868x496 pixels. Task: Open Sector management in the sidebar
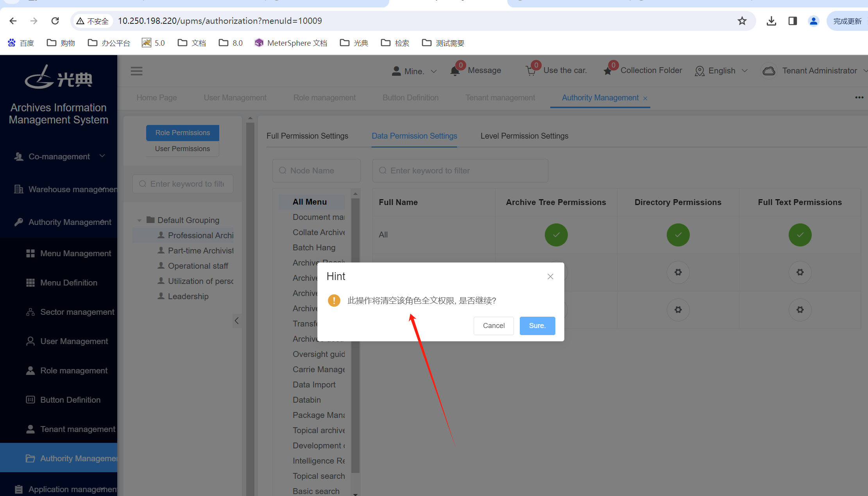pos(59,312)
